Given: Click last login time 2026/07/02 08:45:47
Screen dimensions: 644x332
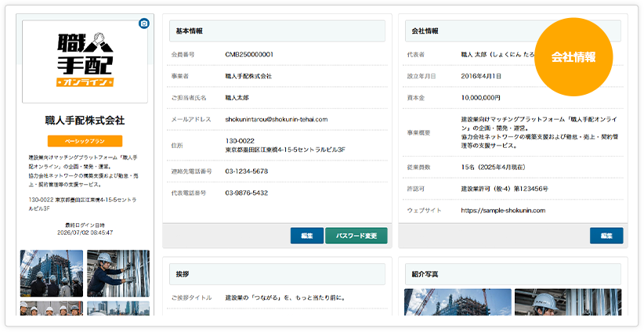Looking at the screenshot, I should pos(85,233).
